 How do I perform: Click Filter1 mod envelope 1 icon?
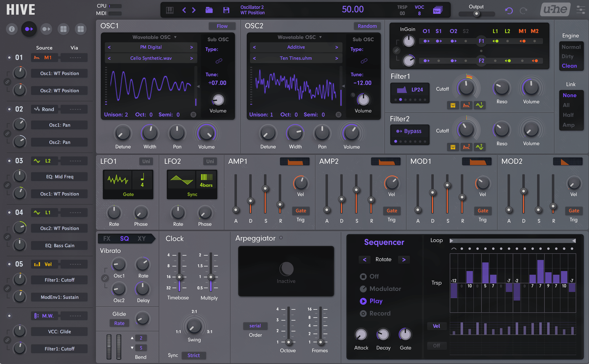[x=466, y=105]
